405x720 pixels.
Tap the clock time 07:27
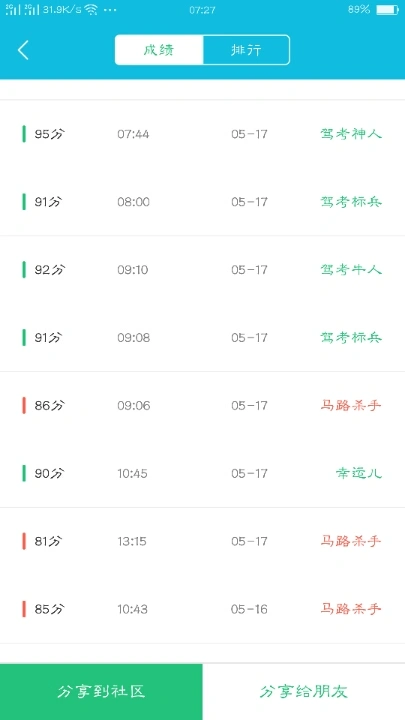coord(202,10)
